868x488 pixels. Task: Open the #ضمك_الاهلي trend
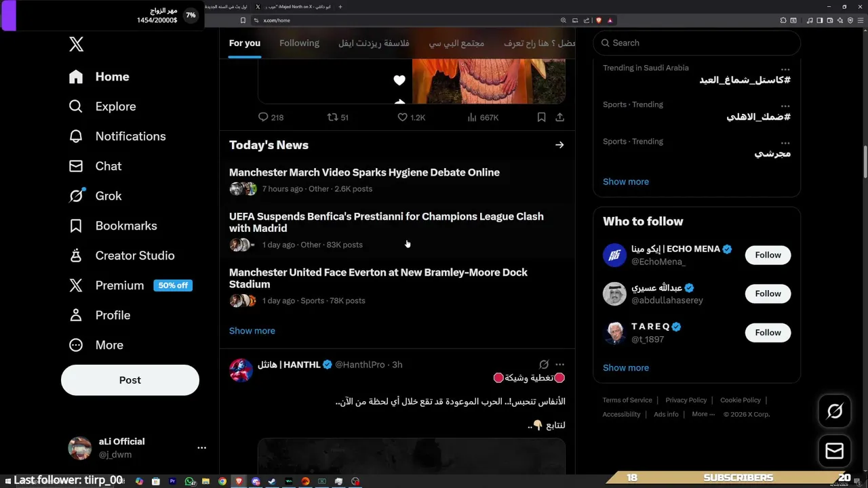point(758,117)
